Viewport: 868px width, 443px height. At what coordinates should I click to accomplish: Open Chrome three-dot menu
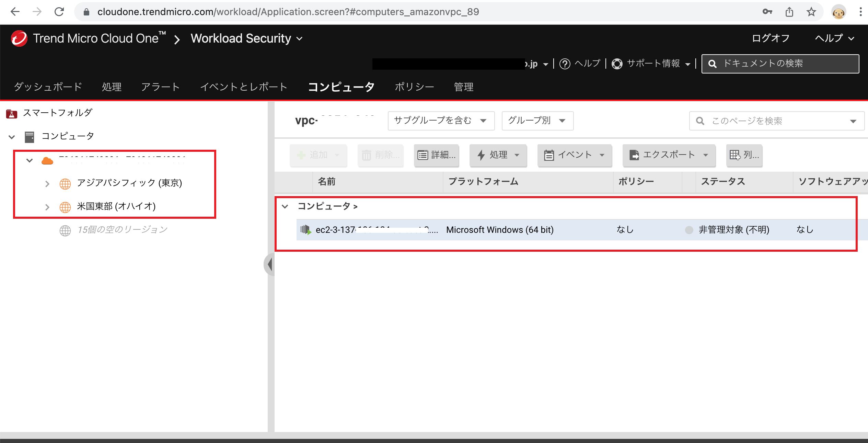tap(860, 12)
